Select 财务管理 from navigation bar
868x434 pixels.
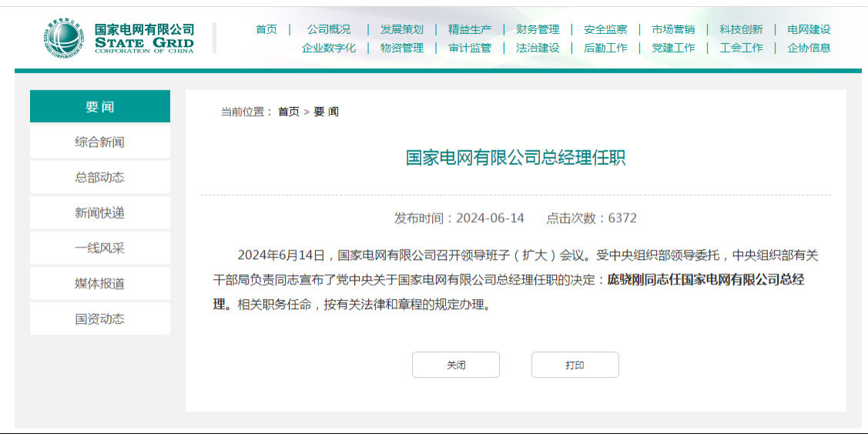click(538, 29)
